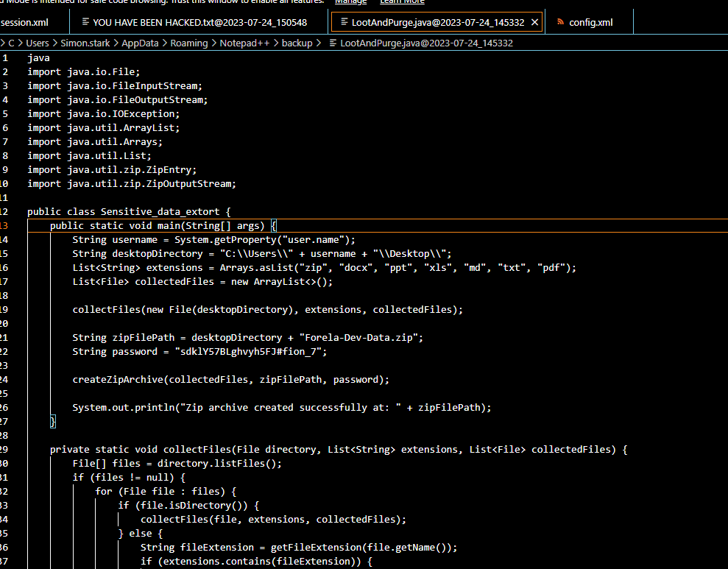The image size is (728, 569).
Task: Click the XML feed icon on config.xml tab
Action: [559, 22]
